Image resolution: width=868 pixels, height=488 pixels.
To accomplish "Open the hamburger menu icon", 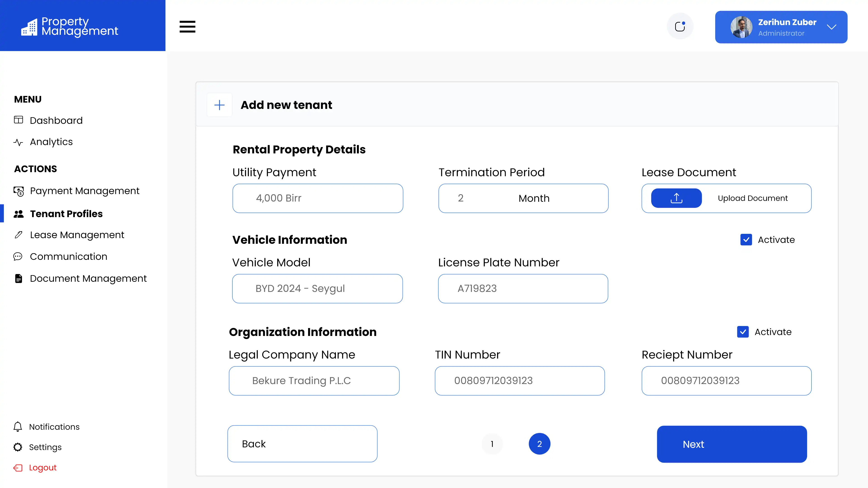I will coord(187,27).
